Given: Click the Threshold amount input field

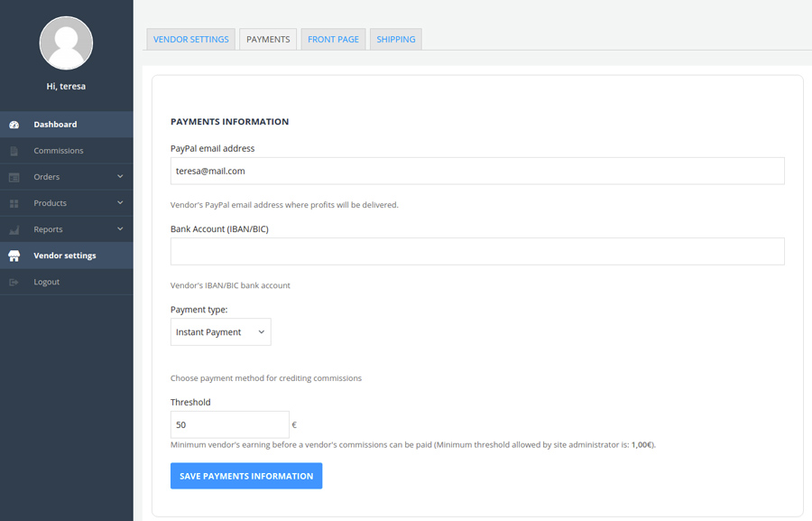Looking at the screenshot, I should [x=229, y=424].
